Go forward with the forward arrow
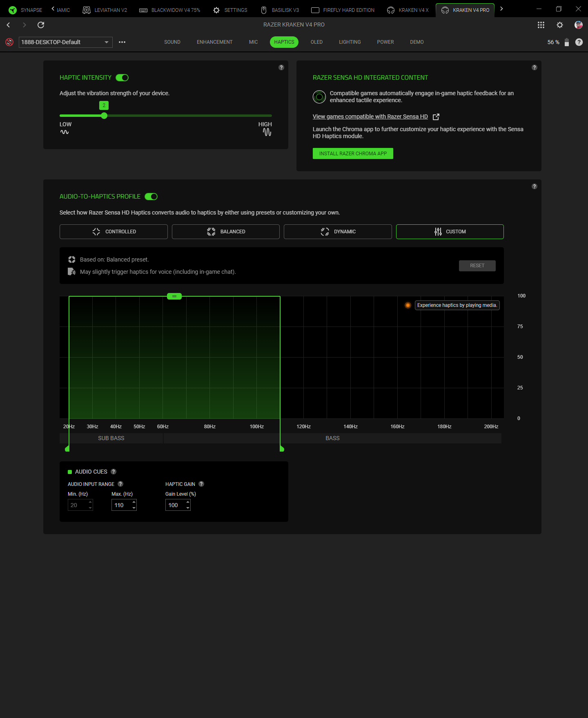This screenshot has height=718, width=588. point(24,25)
